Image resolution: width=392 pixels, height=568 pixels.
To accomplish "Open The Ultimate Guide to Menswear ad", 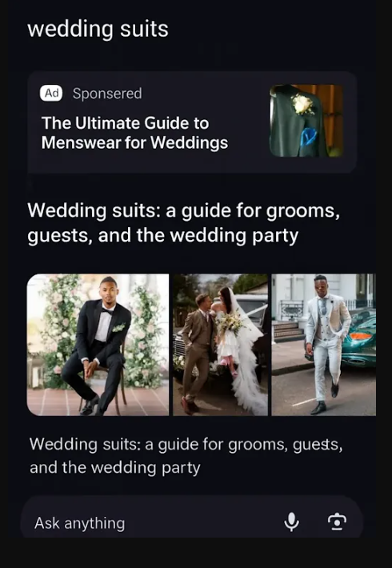I will coord(134,133).
